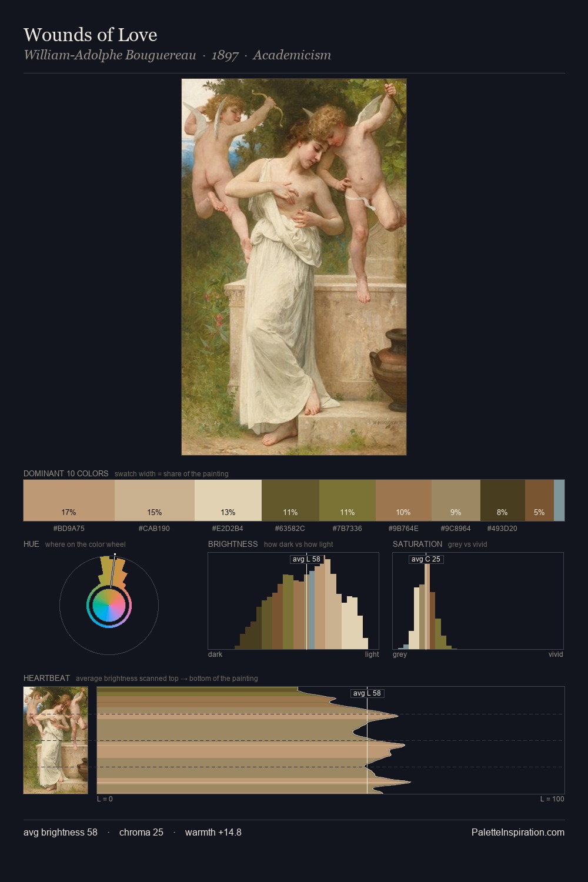The width and height of the screenshot is (588, 882).
Task: Click 'avg brightness 58' in the footer
Action: [61, 832]
